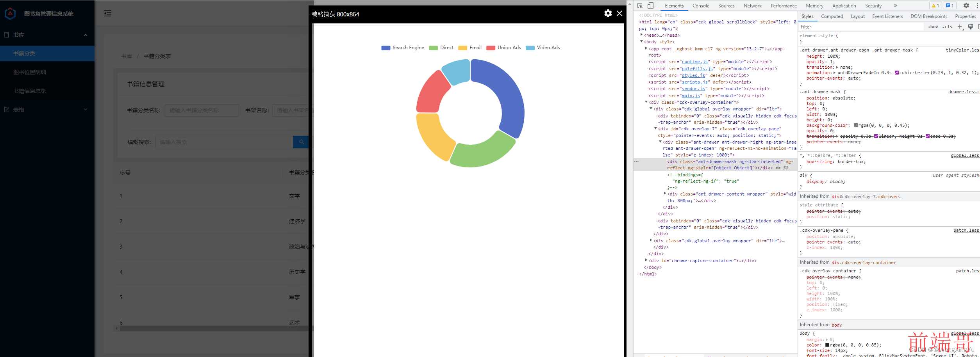This screenshot has width=980, height=357.
Task: Click the 书库 breadcrumb link
Action: [x=127, y=56]
